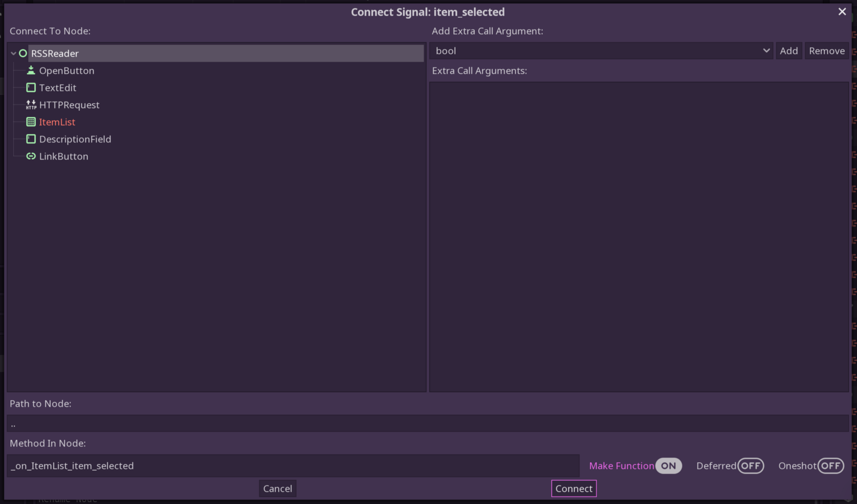Click the Connect button

pos(574,488)
